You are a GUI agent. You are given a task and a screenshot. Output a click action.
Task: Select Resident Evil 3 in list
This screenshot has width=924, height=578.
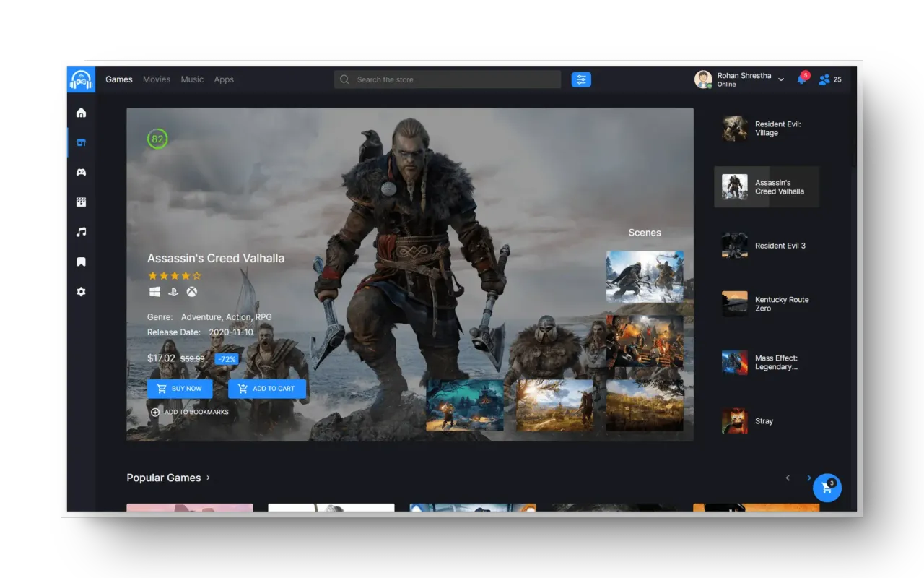(x=767, y=246)
